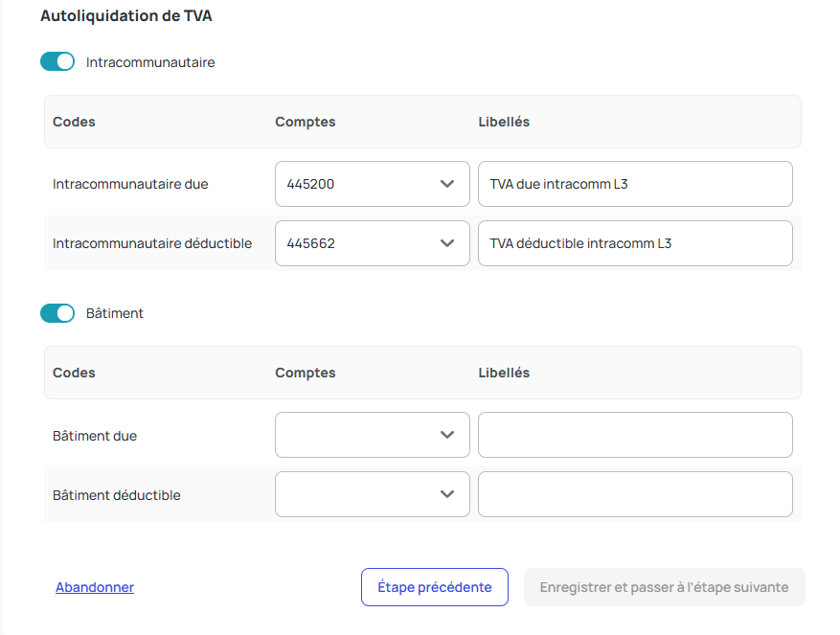Image resolution: width=840 pixels, height=635 pixels.
Task: Click the Abandonner link
Action: pyautogui.click(x=95, y=587)
